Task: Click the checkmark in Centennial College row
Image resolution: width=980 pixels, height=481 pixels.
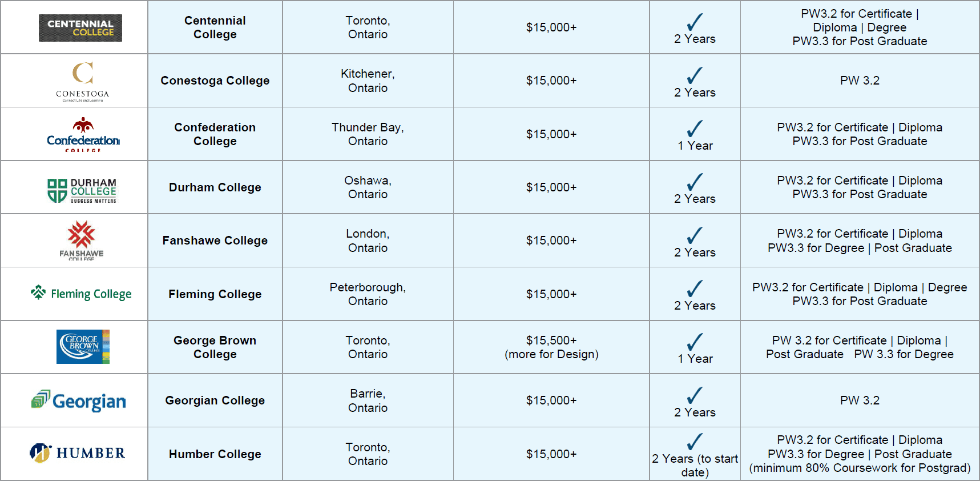Action: (x=695, y=22)
